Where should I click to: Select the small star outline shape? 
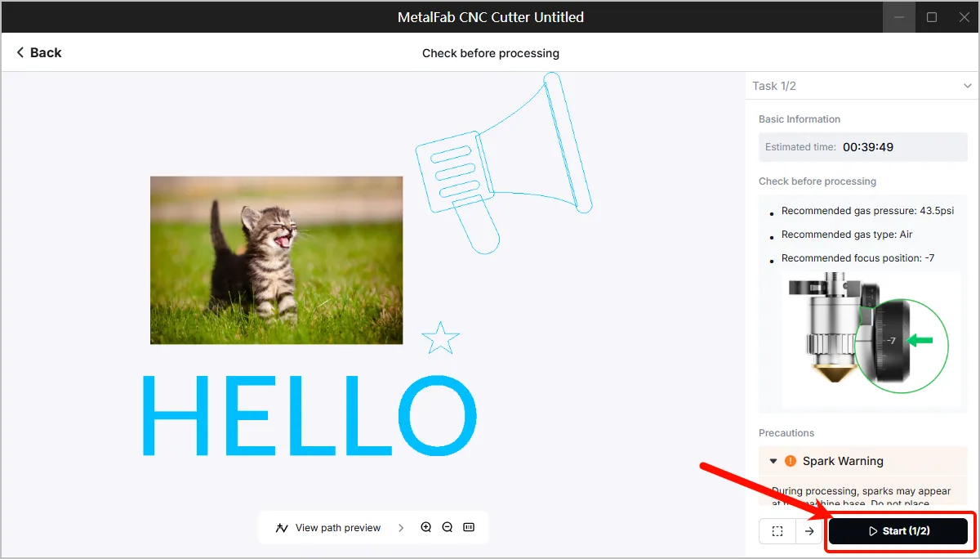point(441,338)
